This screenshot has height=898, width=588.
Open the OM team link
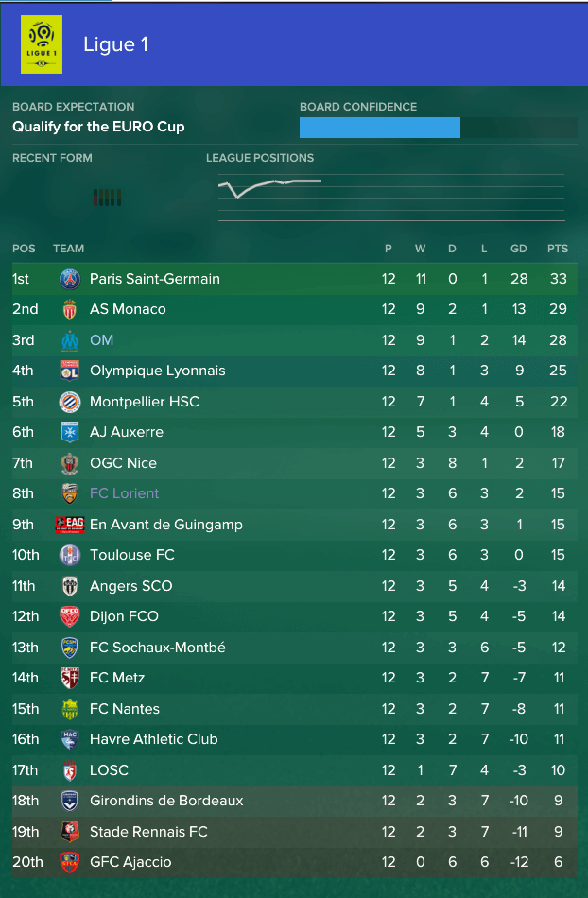101,340
